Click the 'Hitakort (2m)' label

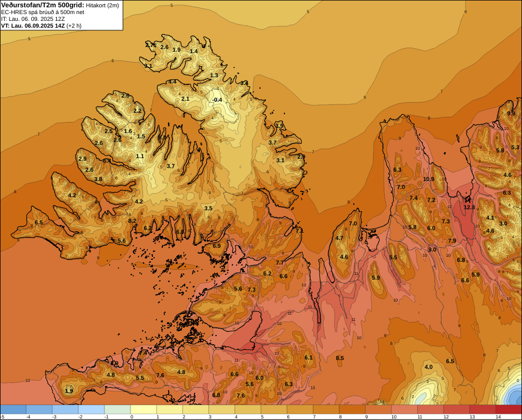tap(102, 5)
